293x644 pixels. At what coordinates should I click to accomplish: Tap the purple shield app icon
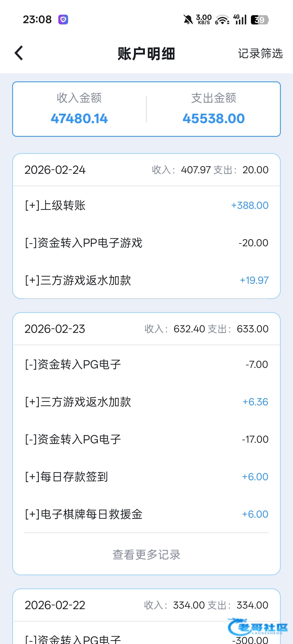pyautogui.click(x=63, y=20)
